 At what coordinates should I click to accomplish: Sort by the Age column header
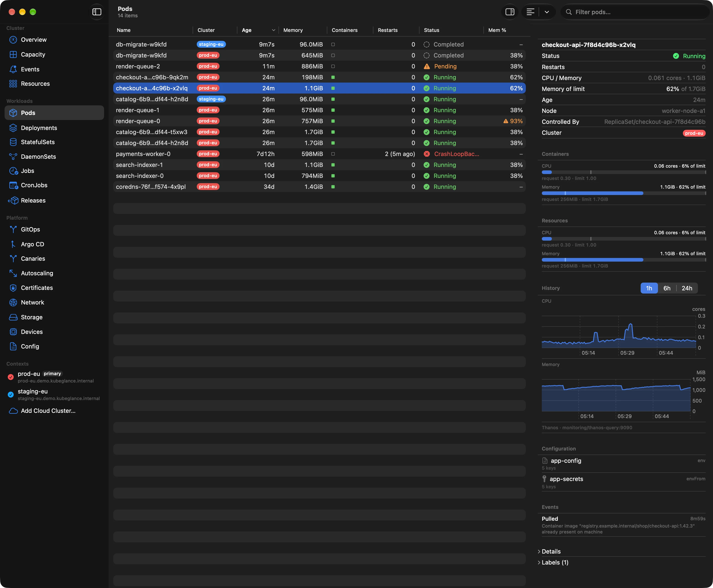[x=258, y=30]
